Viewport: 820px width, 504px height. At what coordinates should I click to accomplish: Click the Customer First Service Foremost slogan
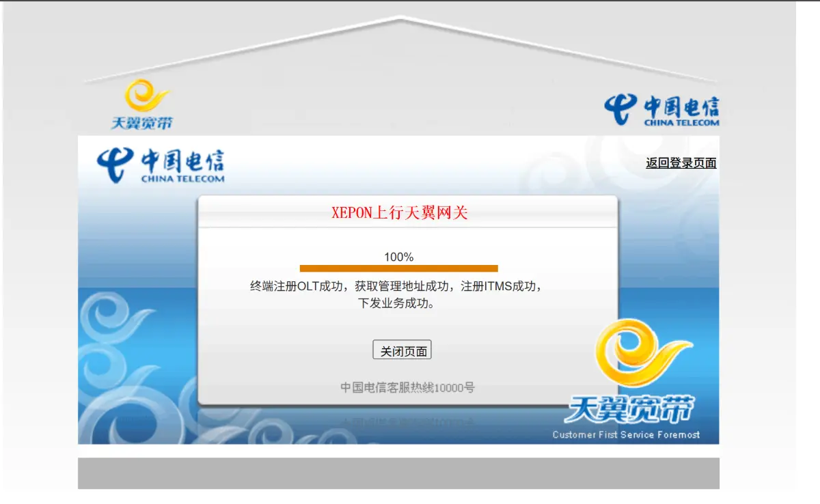point(626,434)
